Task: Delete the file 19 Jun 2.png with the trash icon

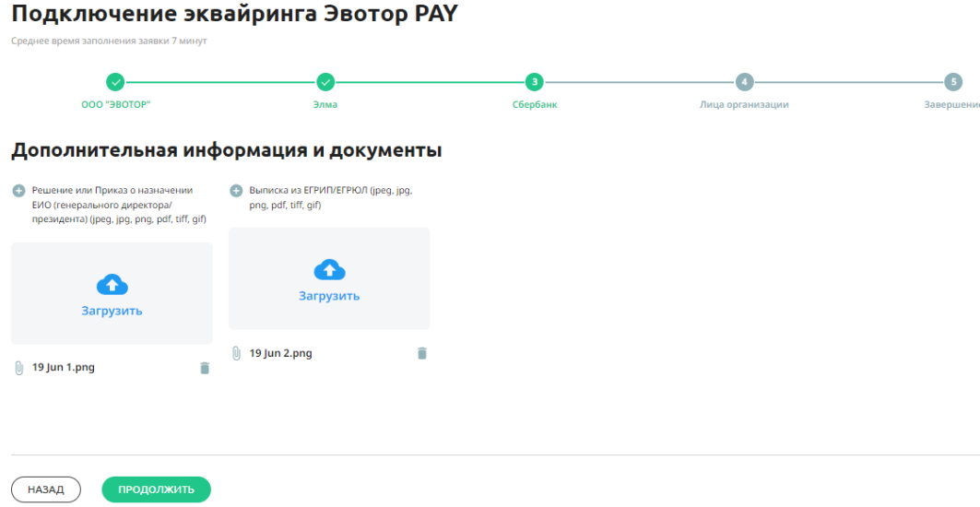Action: [x=422, y=353]
